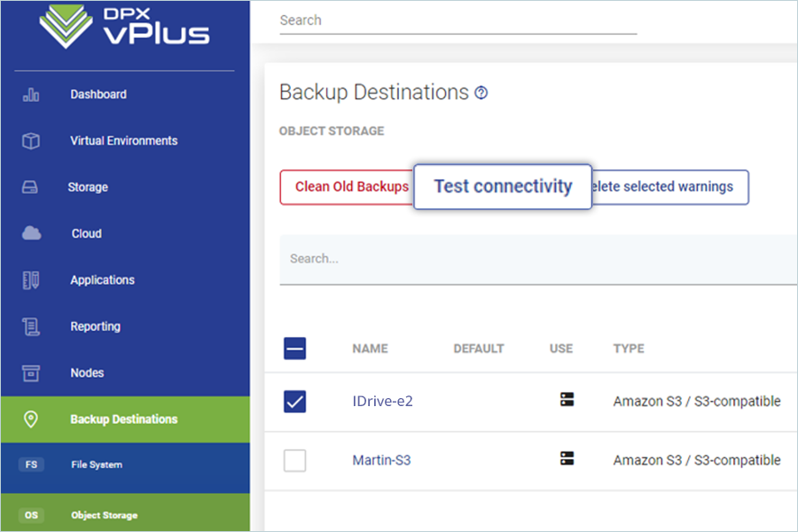Screen dimensions: 798x532
Task: Click the Backup Destinations pin icon
Action: (x=31, y=419)
